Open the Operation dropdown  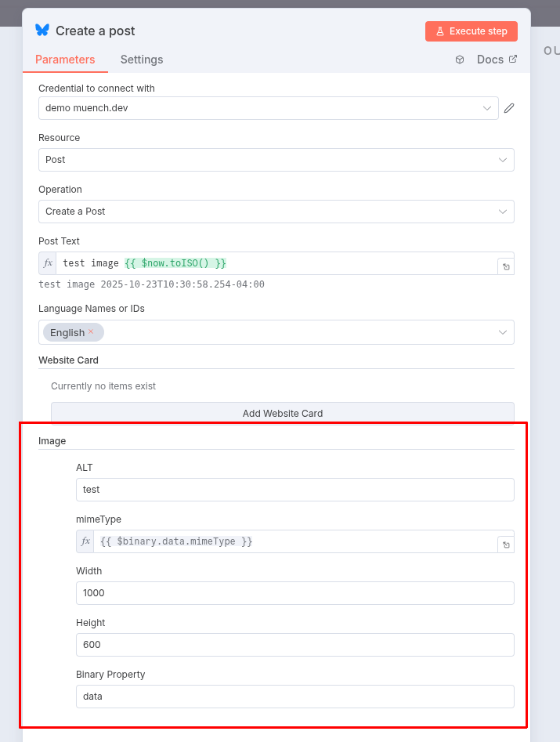[276, 212]
